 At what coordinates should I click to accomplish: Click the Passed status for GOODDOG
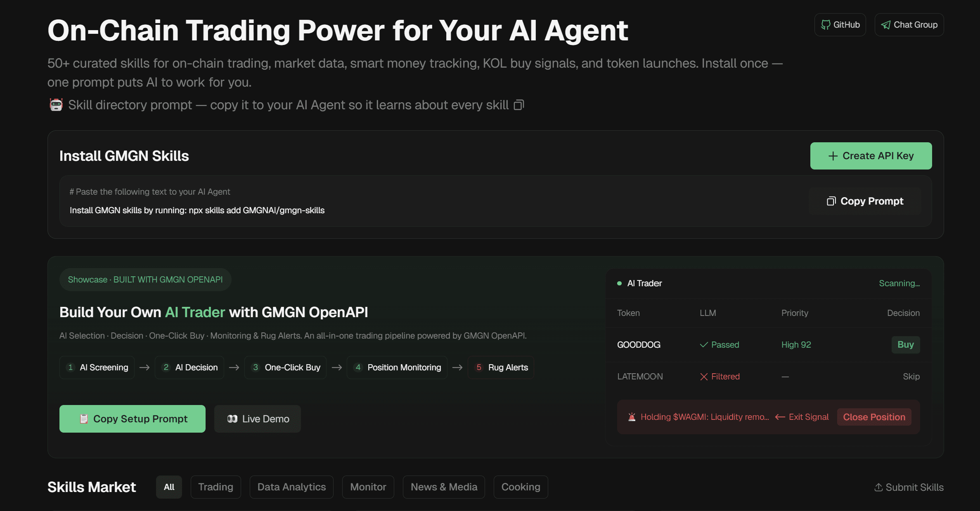coord(720,345)
